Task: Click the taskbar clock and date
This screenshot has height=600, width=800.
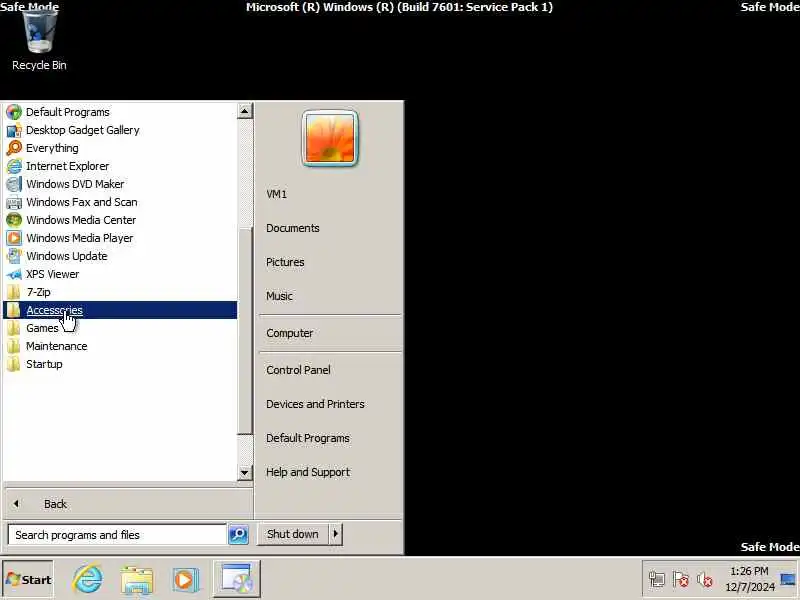Action: click(749, 579)
